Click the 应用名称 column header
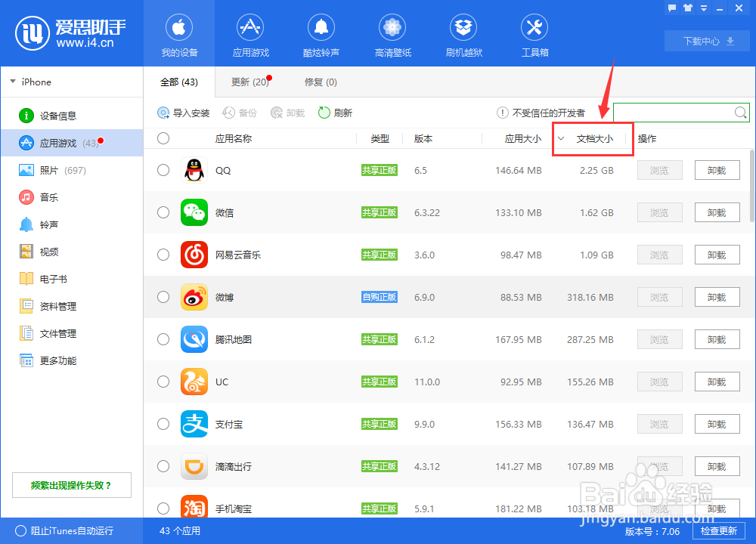 tap(234, 139)
